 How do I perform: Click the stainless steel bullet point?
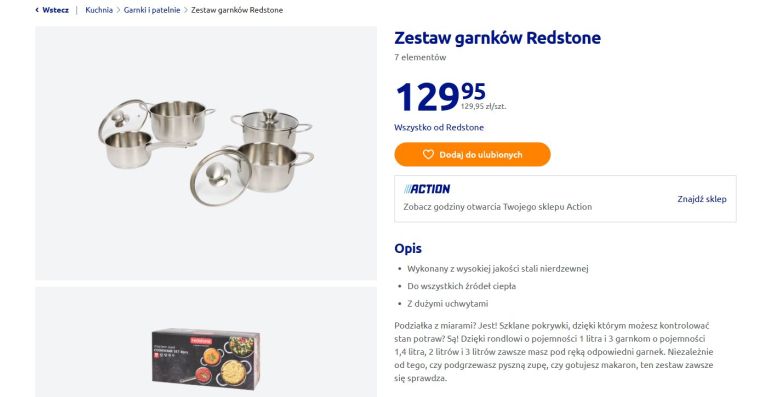click(x=498, y=269)
